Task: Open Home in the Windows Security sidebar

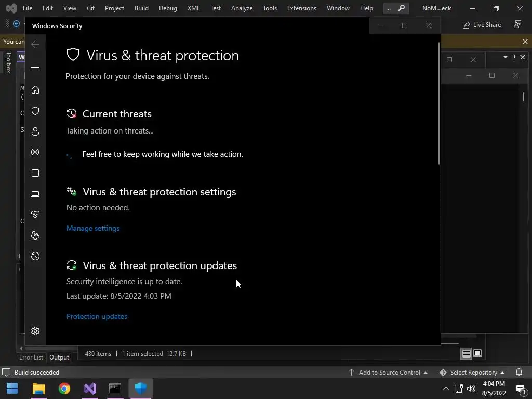Action: [35, 89]
